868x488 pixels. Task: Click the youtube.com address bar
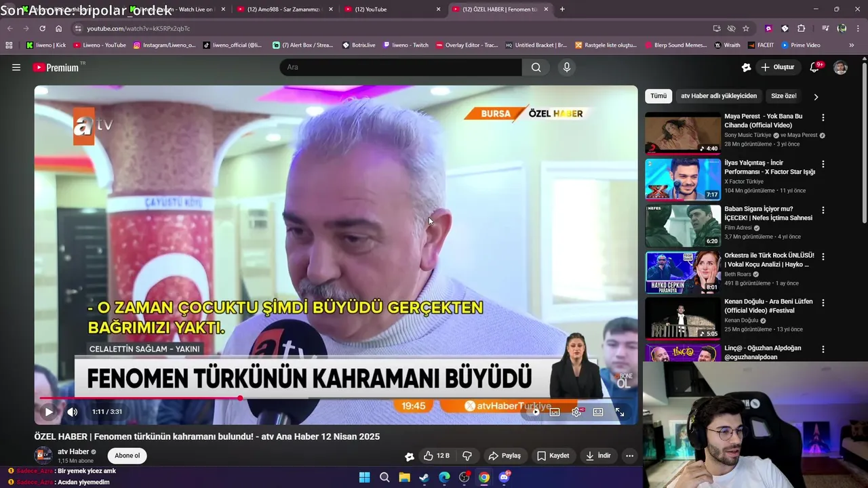point(393,28)
